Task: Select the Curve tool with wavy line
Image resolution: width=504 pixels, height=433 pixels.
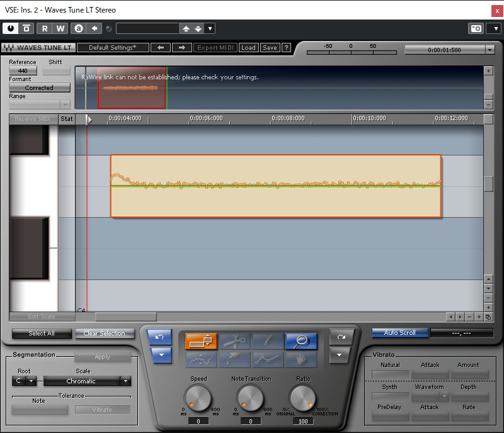Action: click(201, 359)
